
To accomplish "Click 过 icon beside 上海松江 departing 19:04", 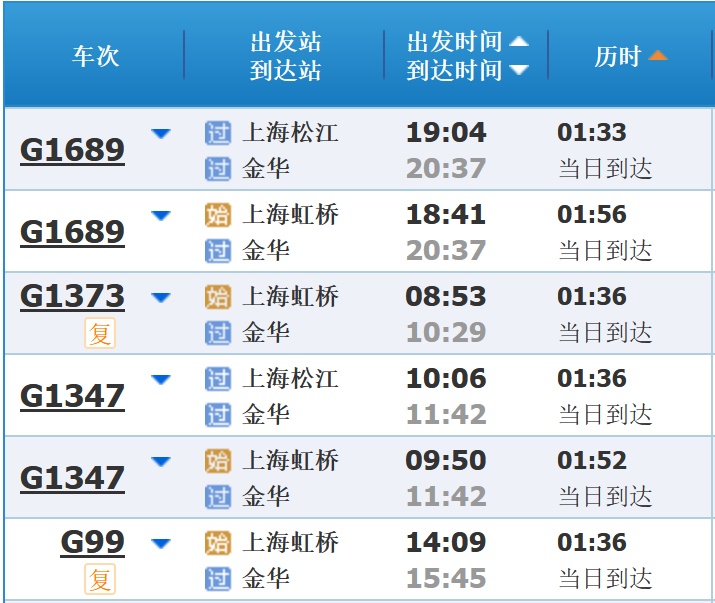I will pos(217,133).
